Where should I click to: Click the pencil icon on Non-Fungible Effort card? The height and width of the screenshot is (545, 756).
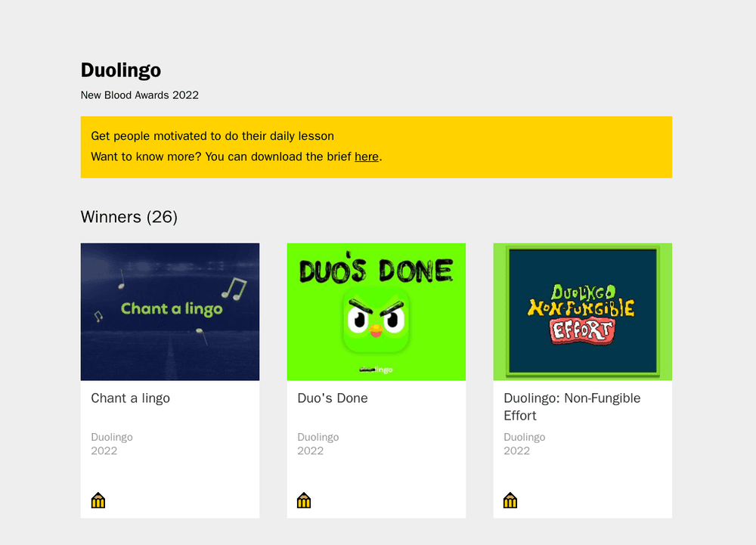510,500
